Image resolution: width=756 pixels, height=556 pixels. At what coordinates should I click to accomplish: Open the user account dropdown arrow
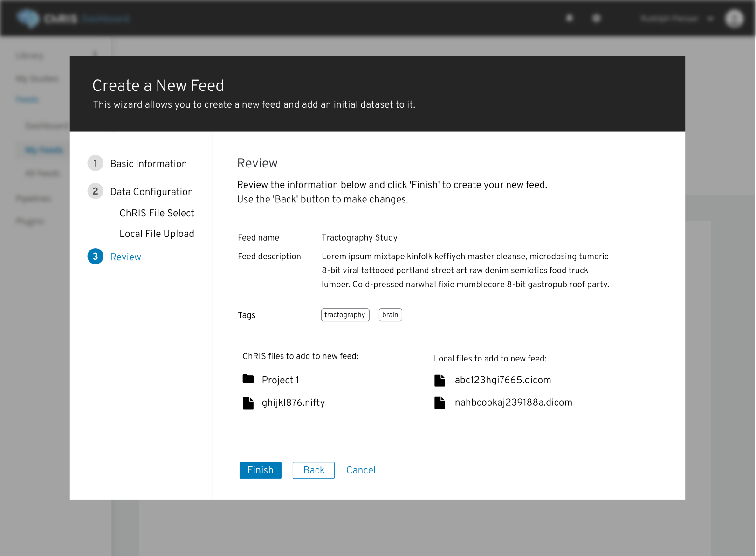tap(710, 19)
